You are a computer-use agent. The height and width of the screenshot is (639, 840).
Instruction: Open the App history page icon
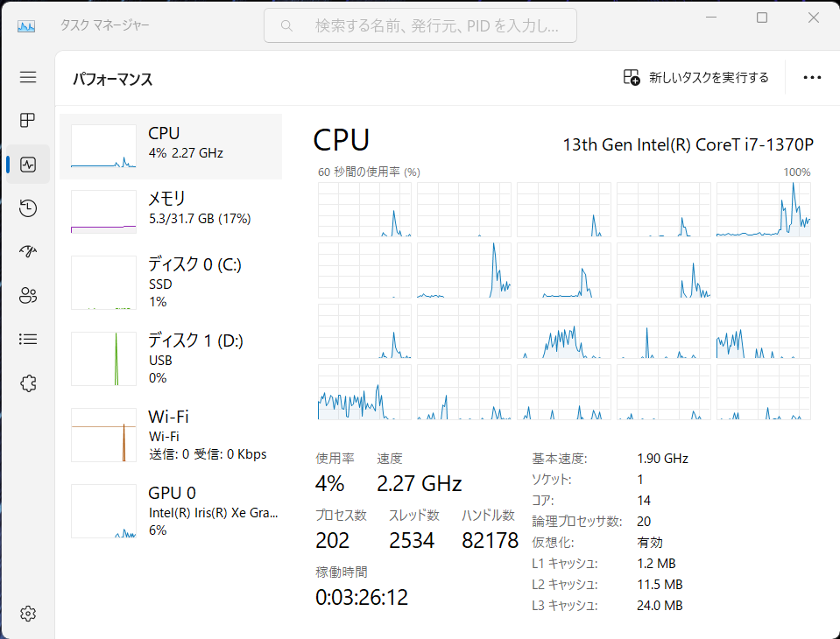pos(28,207)
